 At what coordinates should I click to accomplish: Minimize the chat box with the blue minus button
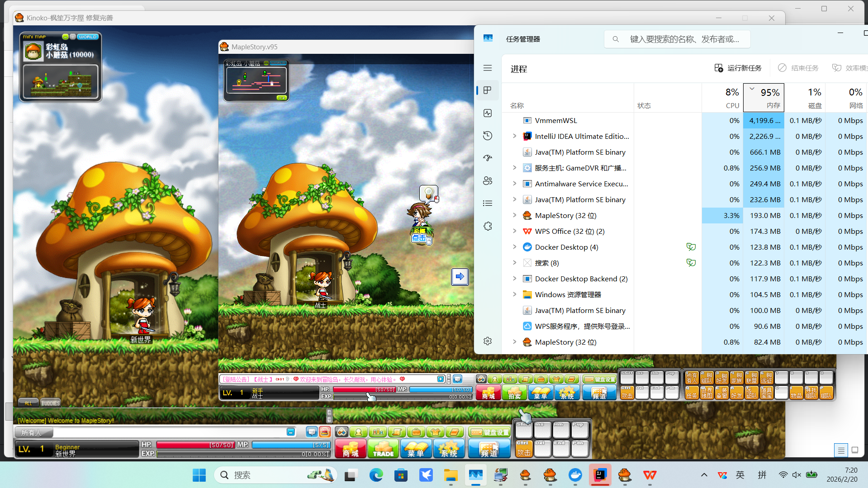point(290,432)
